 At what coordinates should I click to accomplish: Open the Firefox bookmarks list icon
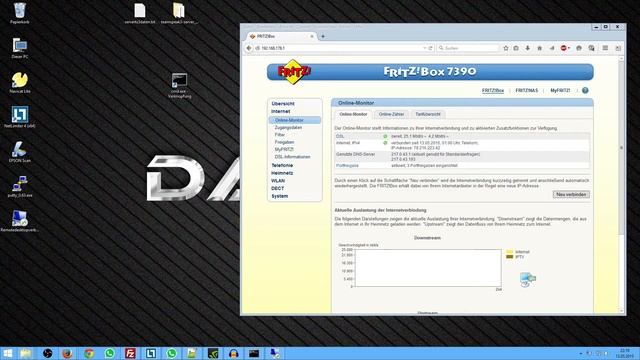[x=516, y=48]
